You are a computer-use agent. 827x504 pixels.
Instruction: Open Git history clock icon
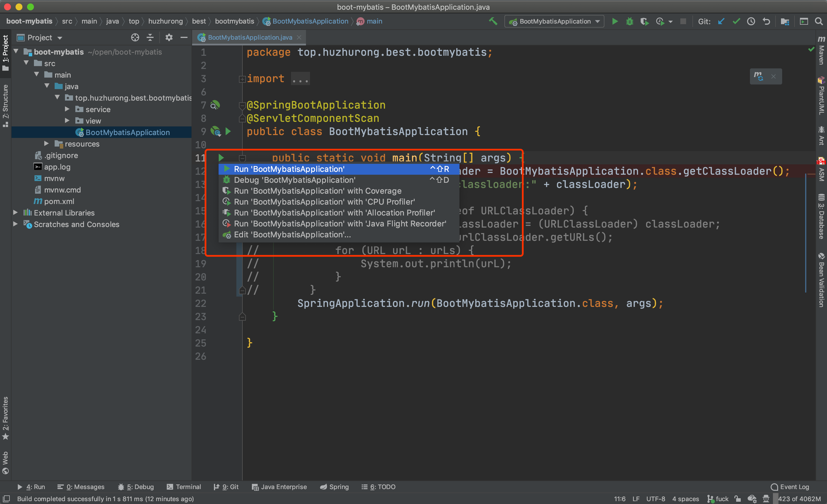751,22
